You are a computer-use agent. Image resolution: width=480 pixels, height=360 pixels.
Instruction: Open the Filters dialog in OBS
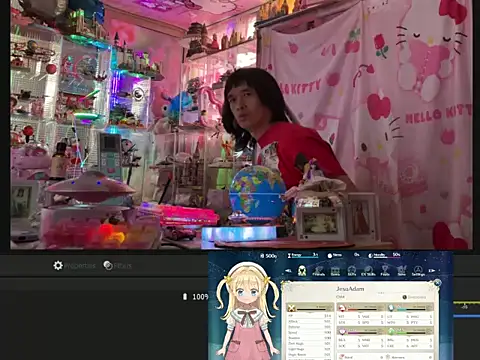117,266
